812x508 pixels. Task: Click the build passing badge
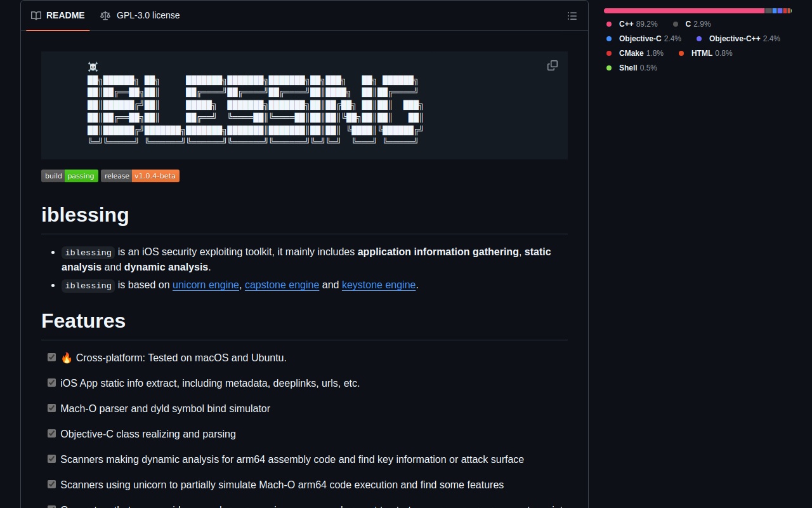tap(70, 176)
